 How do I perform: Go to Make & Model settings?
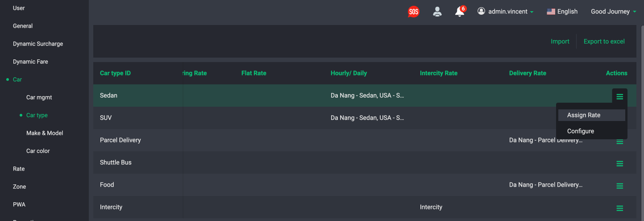click(x=45, y=133)
